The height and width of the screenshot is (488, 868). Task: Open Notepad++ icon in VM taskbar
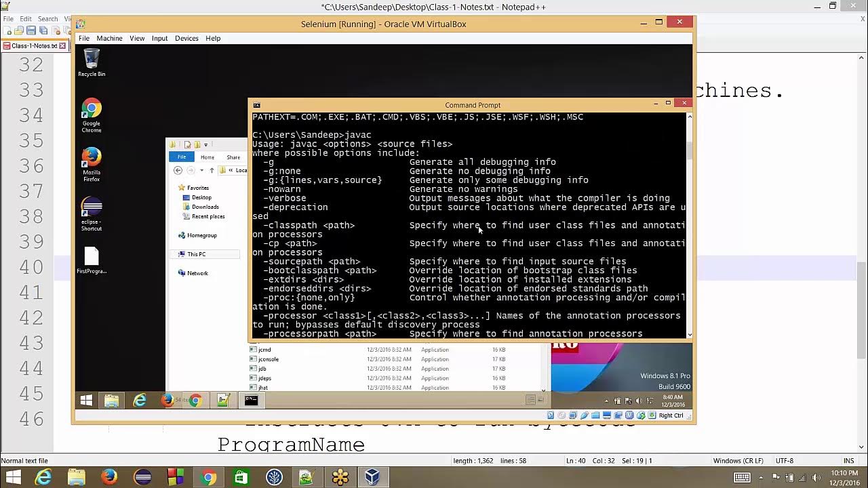click(x=223, y=401)
